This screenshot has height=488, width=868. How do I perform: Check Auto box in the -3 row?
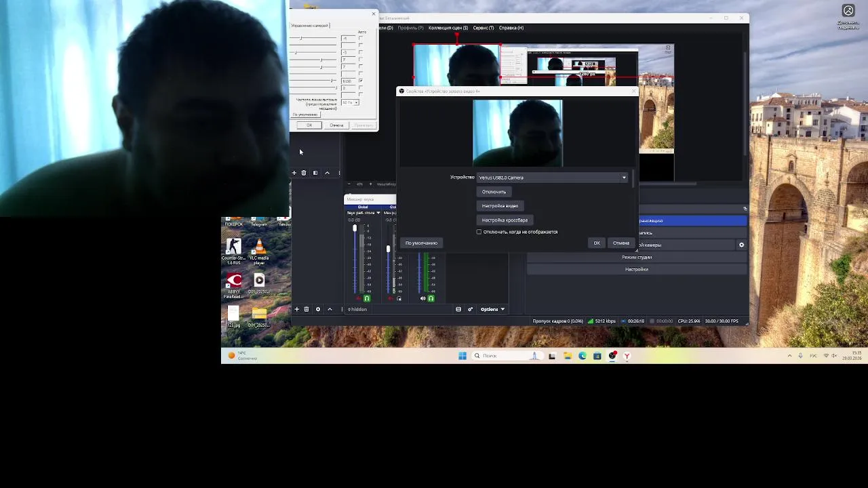click(361, 52)
